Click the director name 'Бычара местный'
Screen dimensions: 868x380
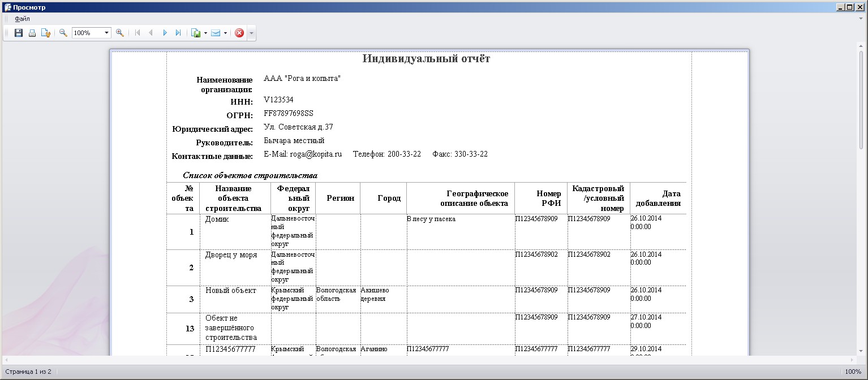coord(294,140)
